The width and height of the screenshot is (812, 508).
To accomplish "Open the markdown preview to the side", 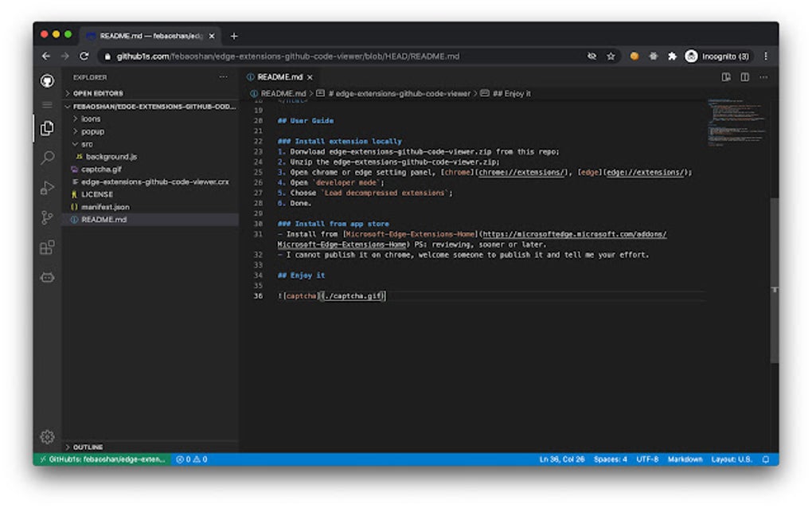I will coord(726,77).
